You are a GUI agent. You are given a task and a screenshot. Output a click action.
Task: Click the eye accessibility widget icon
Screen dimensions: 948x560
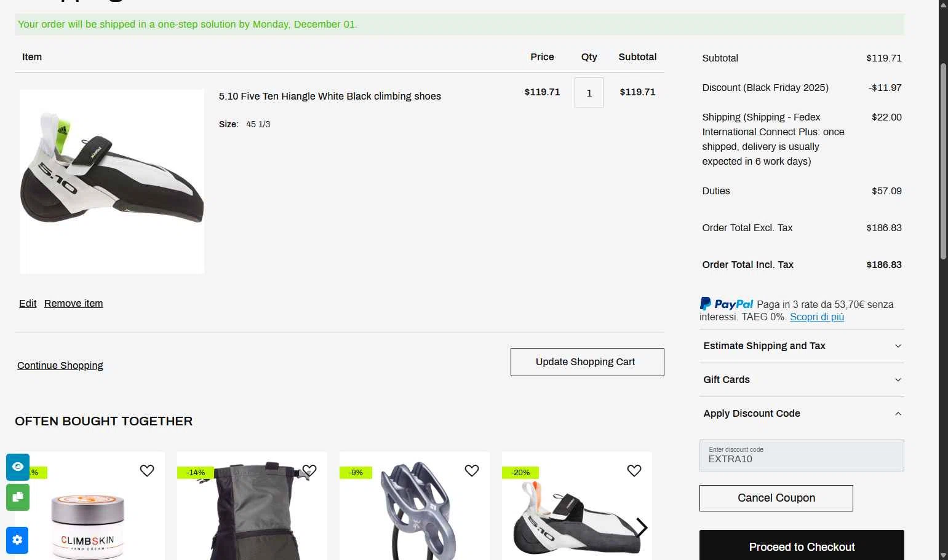tap(18, 467)
